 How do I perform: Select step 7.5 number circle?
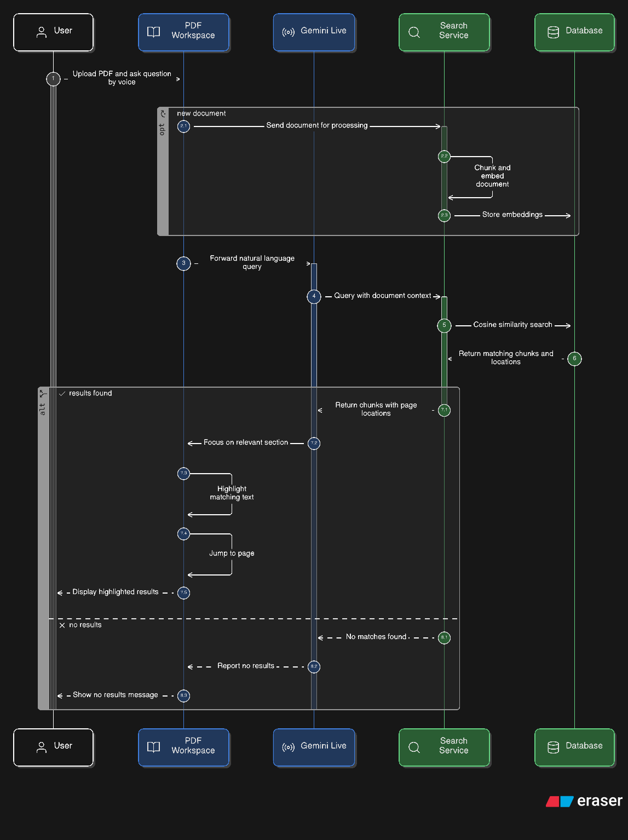click(183, 592)
